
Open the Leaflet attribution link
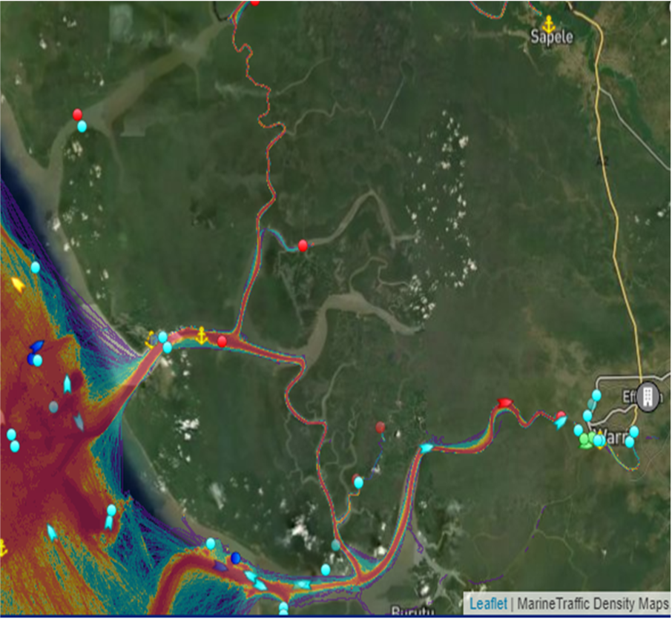click(x=488, y=603)
